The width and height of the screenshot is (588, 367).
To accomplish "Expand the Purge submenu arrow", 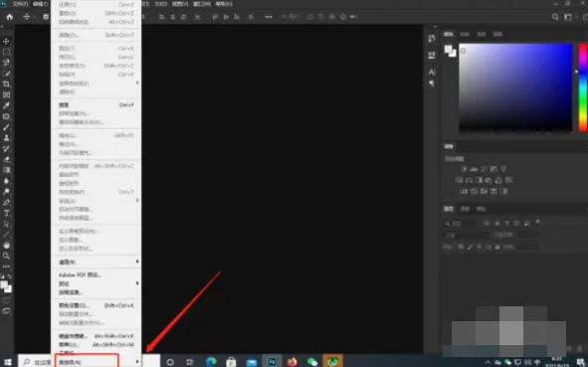I will click(137, 262).
